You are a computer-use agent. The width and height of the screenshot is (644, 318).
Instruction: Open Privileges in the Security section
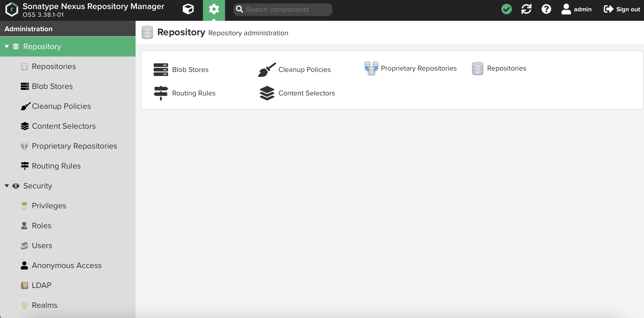point(49,206)
